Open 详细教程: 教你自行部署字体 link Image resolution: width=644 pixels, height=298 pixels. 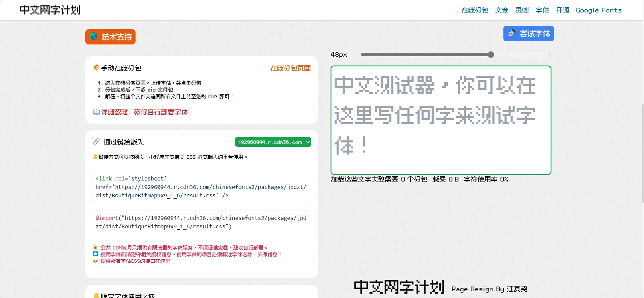(144, 112)
